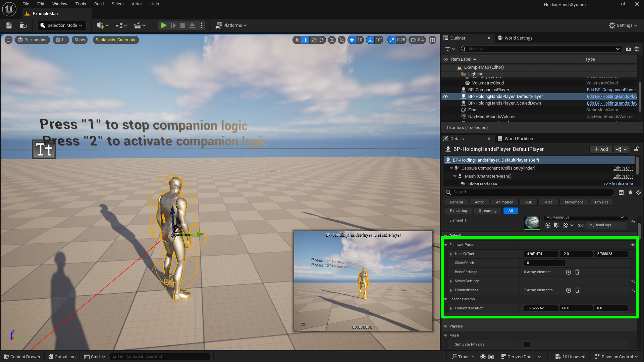
Task: Browse to Element 1 material in content browser
Action: (x=556, y=225)
